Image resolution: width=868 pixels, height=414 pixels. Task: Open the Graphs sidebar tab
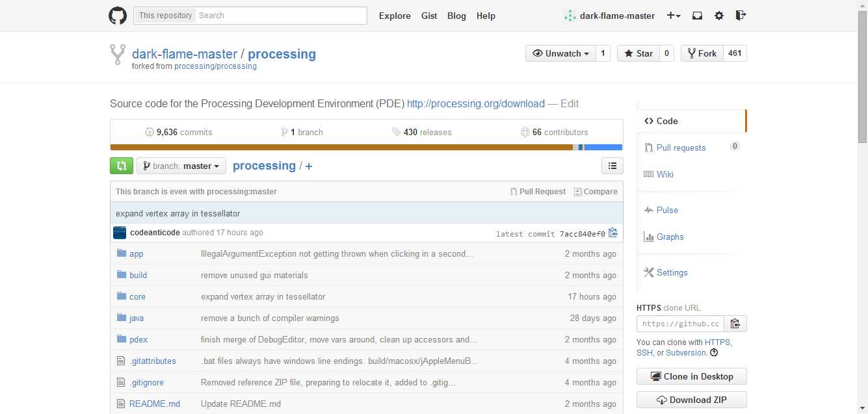(x=691, y=237)
